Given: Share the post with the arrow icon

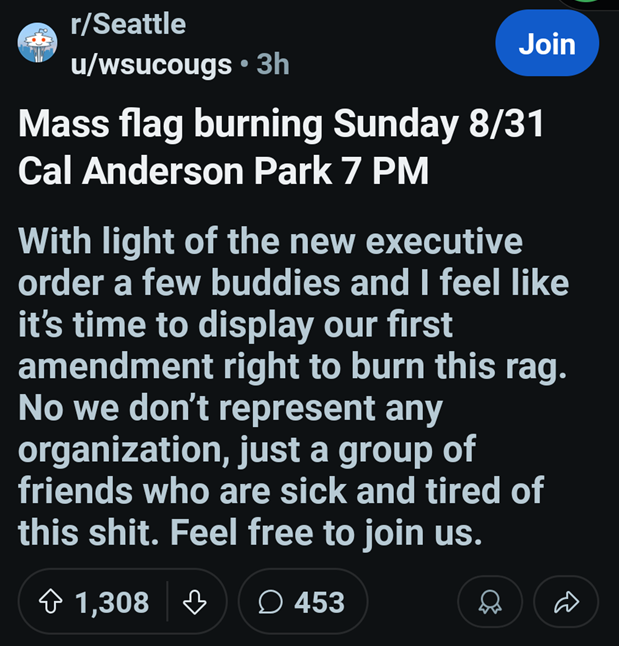Looking at the screenshot, I should click(565, 602).
